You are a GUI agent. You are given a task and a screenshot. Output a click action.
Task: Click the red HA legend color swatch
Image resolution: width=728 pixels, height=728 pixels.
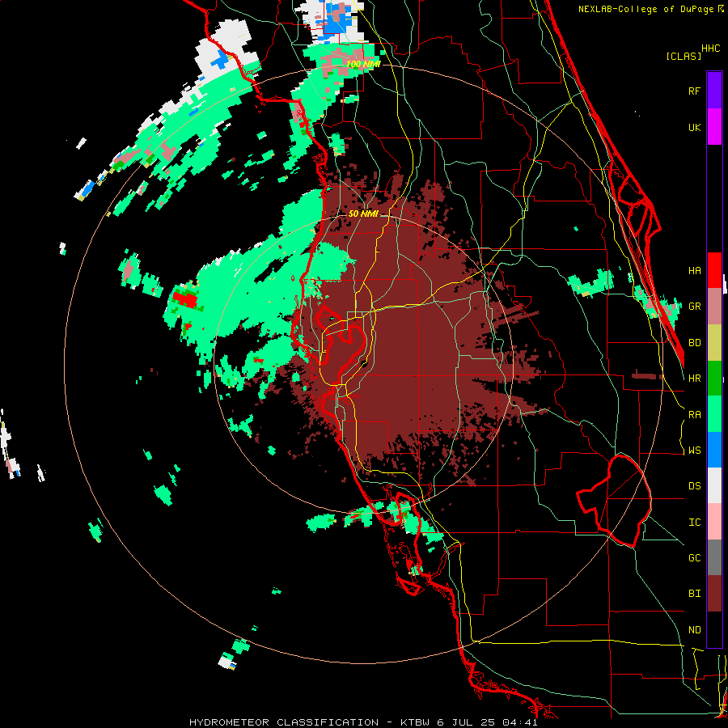click(714, 270)
